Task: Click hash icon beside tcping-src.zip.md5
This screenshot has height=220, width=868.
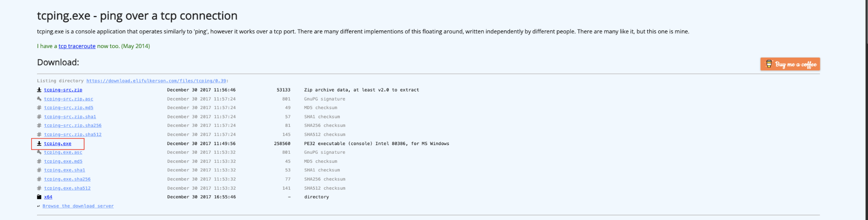Action: (x=39, y=108)
